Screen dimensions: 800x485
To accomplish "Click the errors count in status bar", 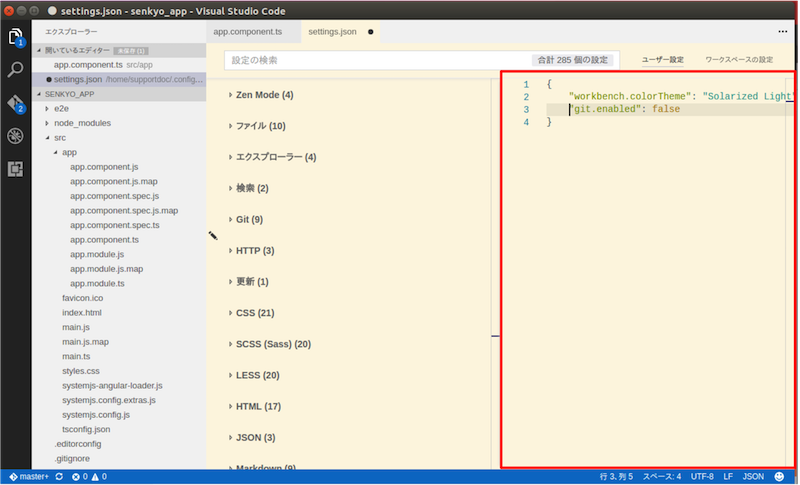I will tap(80, 476).
